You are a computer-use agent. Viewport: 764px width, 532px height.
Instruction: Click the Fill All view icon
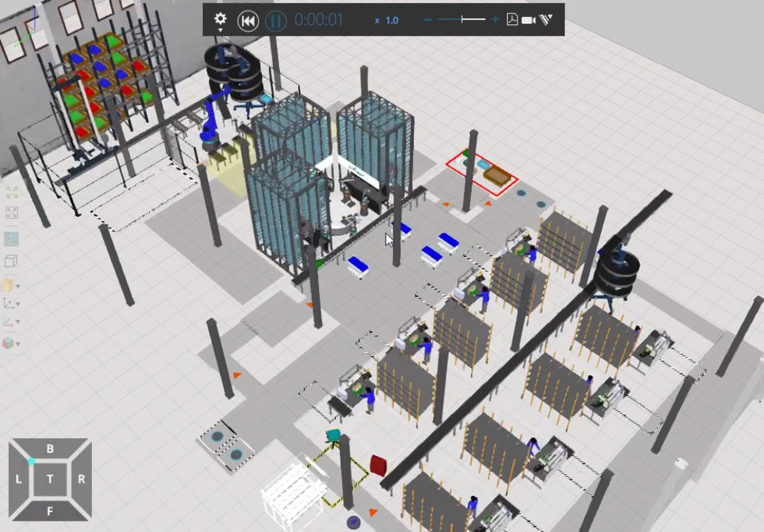point(12,213)
